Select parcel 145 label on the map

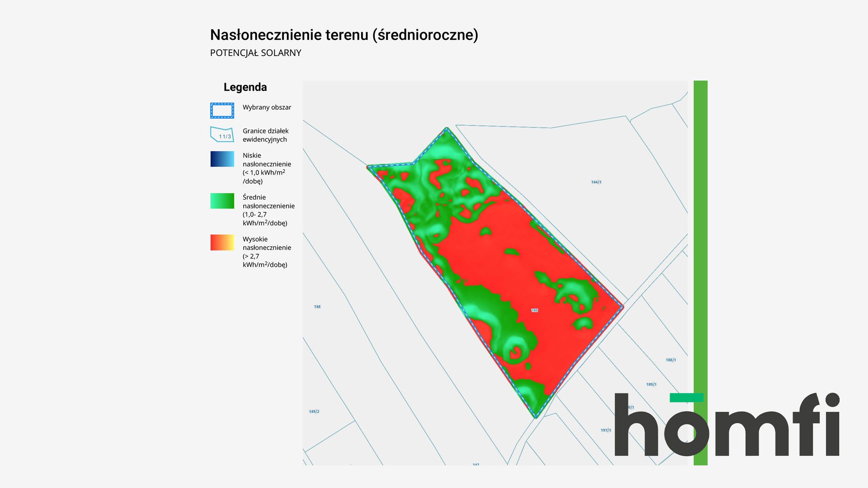point(534,310)
